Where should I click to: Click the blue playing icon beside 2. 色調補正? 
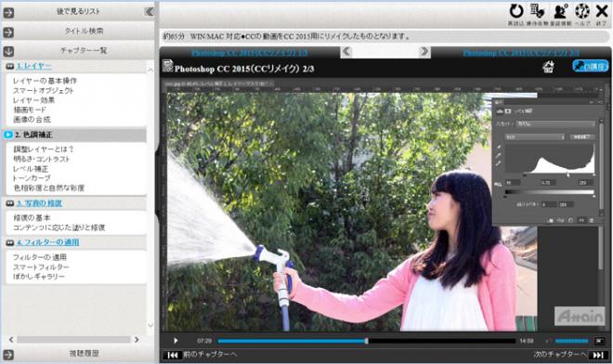(x=8, y=135)
